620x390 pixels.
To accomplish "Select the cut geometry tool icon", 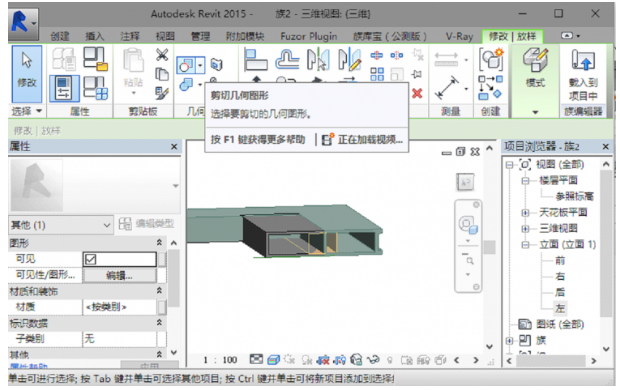I will point(186,64).
